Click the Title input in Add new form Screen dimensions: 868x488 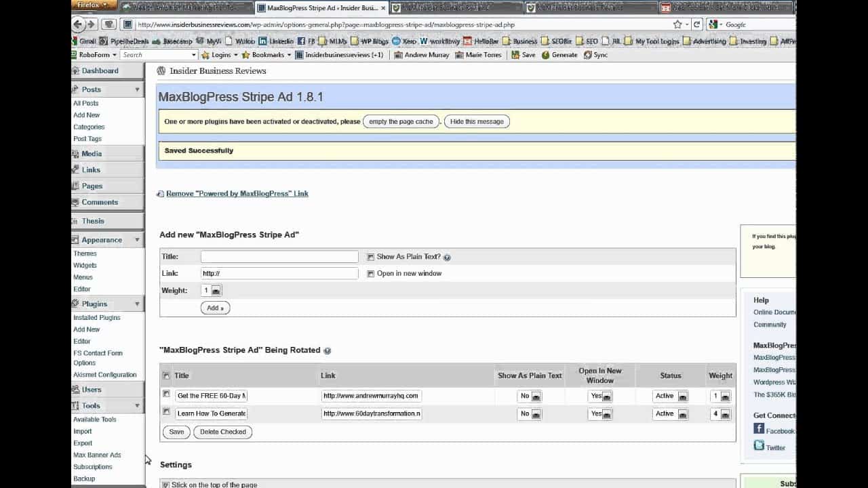click(x=279, y=257)
